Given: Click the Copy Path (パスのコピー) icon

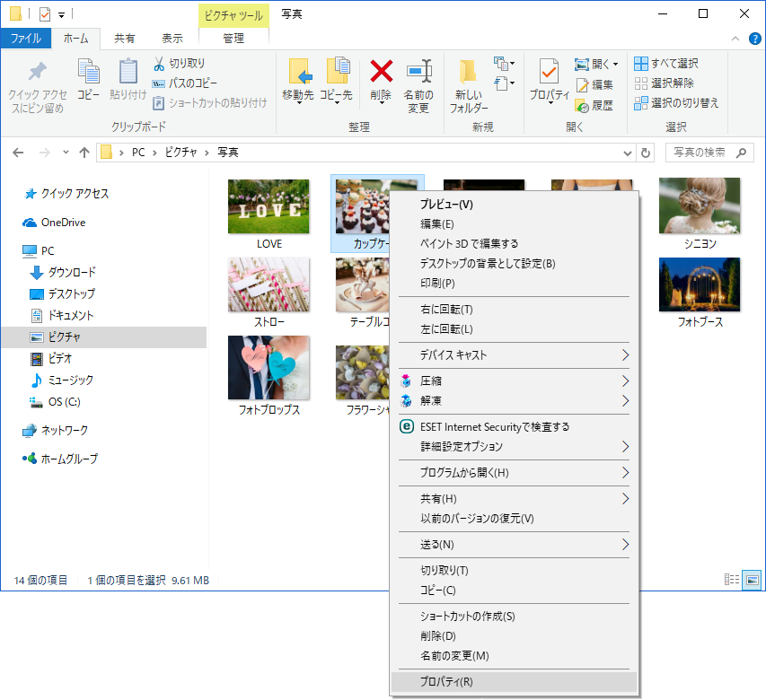Looking at the screenshot, I should [x=158, y=83].
